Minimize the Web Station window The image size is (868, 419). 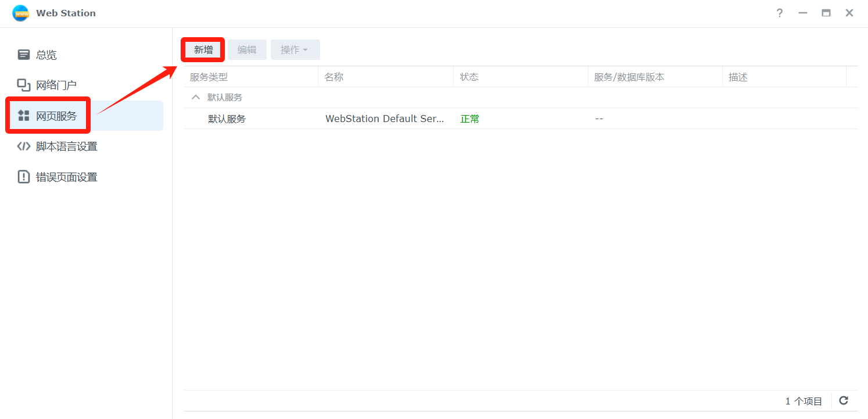pos(803,13)
